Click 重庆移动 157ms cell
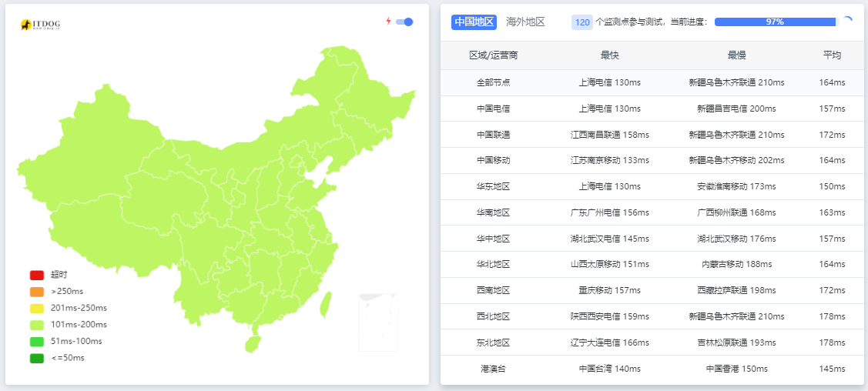 pos(609,290)
